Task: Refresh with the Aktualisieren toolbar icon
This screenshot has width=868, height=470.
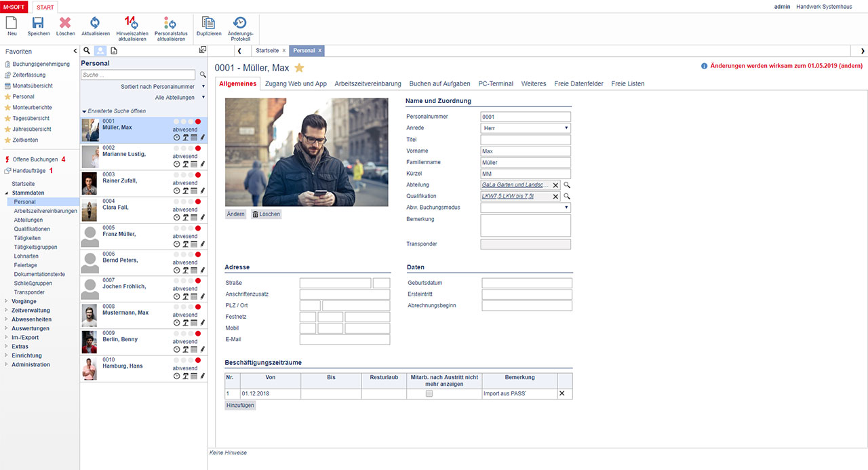Action: point(95,23)
